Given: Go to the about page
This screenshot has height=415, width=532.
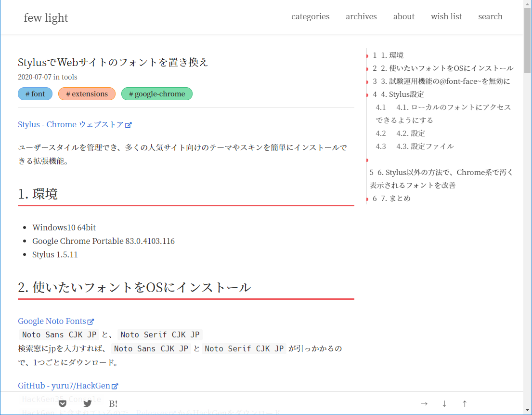Looking at the screenshot, I should pyautogui.click(x=404, y=16).
